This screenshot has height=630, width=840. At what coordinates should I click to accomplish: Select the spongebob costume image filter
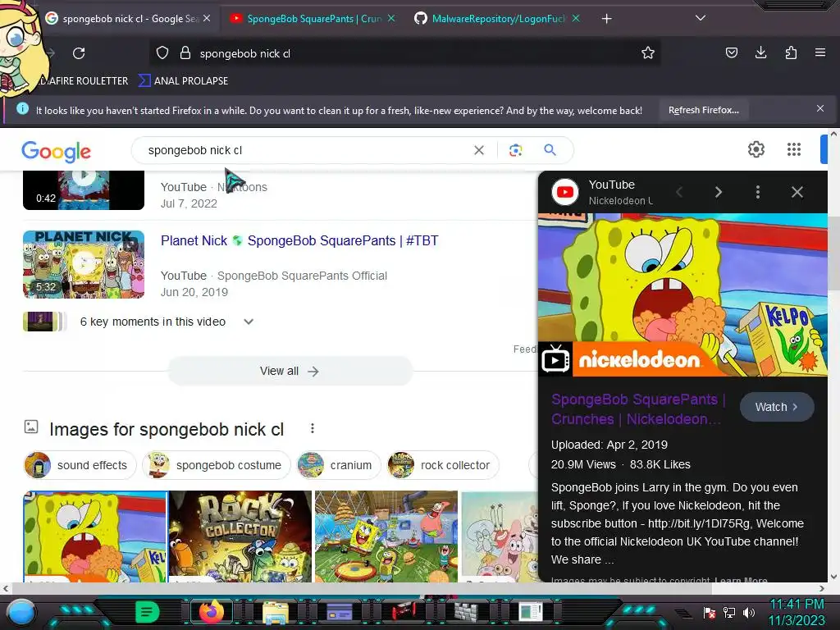pos(217,465)
